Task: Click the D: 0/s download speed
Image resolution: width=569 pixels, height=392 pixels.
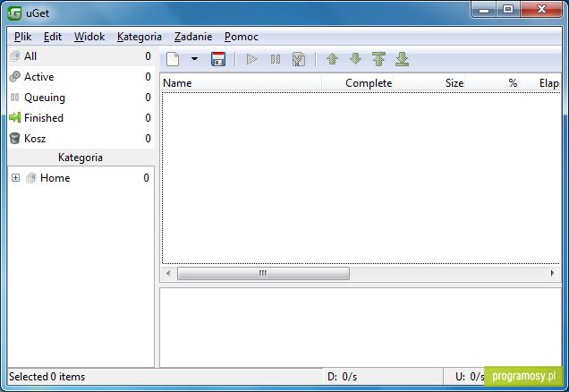Action: click(x=342, y=377)
